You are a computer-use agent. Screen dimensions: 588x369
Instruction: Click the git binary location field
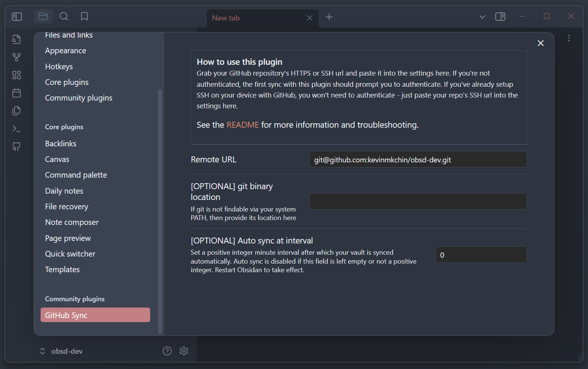tap(418, 201)
